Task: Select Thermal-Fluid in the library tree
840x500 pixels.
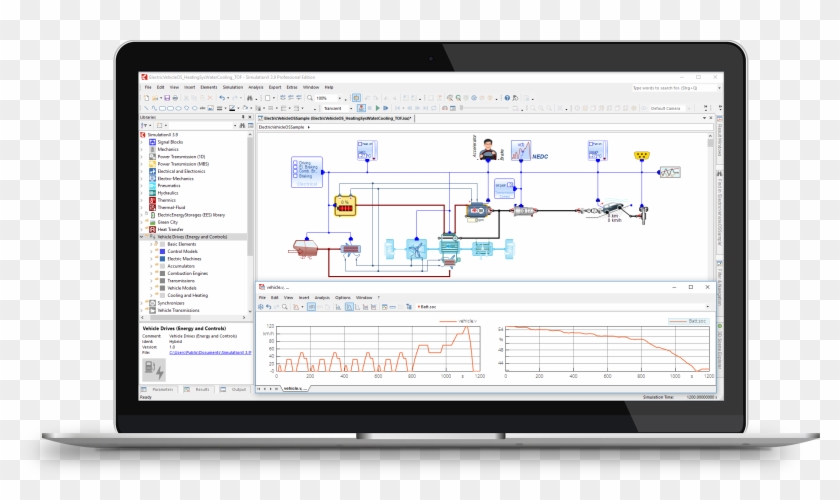Action: (171, 207)
